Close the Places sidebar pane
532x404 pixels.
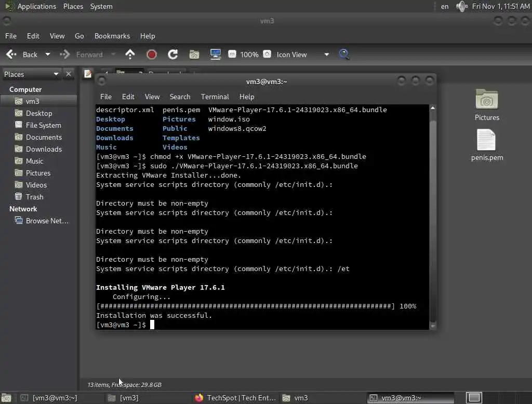[69, 74]
